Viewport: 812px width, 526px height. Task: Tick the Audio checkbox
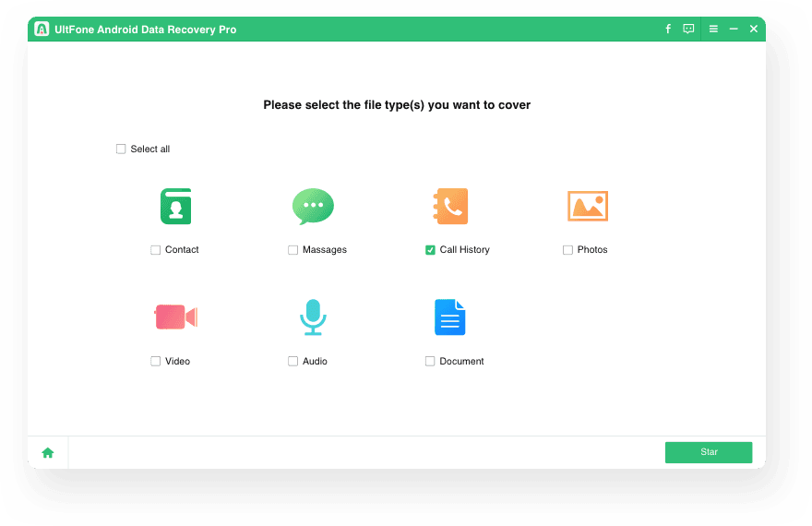point(293,362)
